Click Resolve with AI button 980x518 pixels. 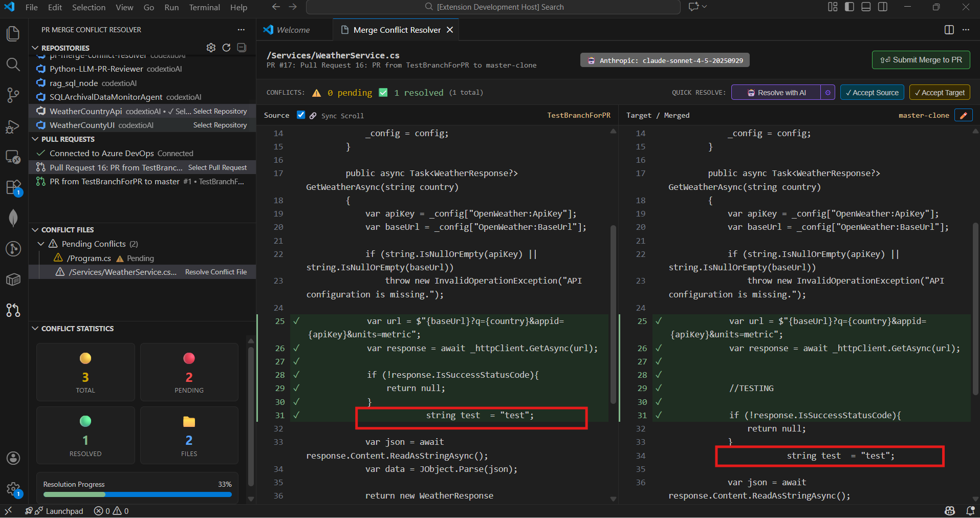[776, 93]
